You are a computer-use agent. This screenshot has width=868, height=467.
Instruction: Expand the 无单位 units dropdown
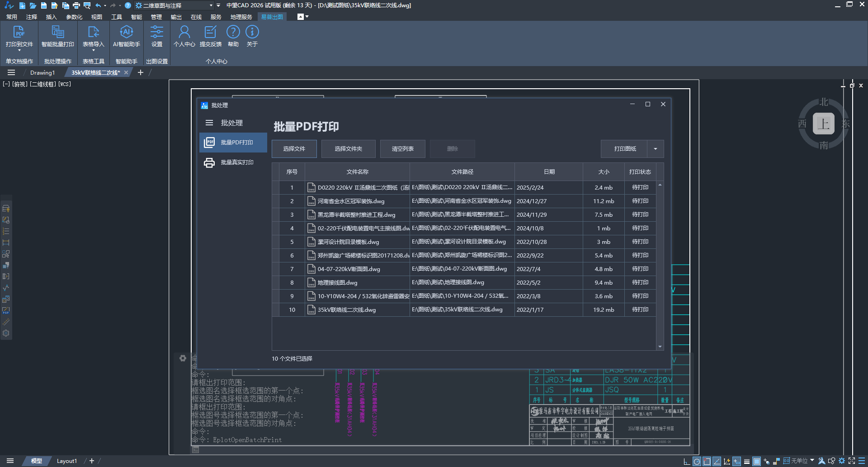[812, 461]
